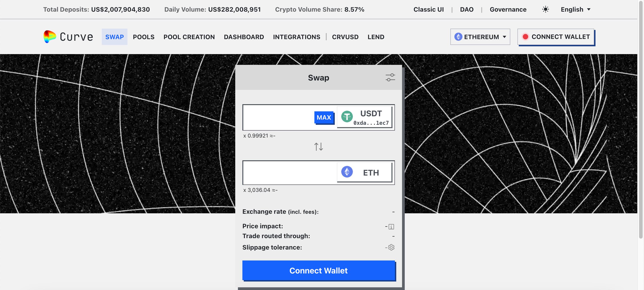
Task: Open slippage tolerance gear icon
Action: coord(391,247)
